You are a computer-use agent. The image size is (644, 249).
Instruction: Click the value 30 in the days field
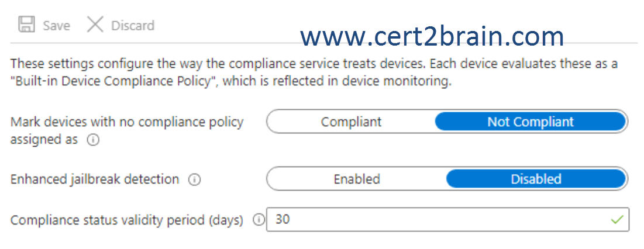point(283,219)
